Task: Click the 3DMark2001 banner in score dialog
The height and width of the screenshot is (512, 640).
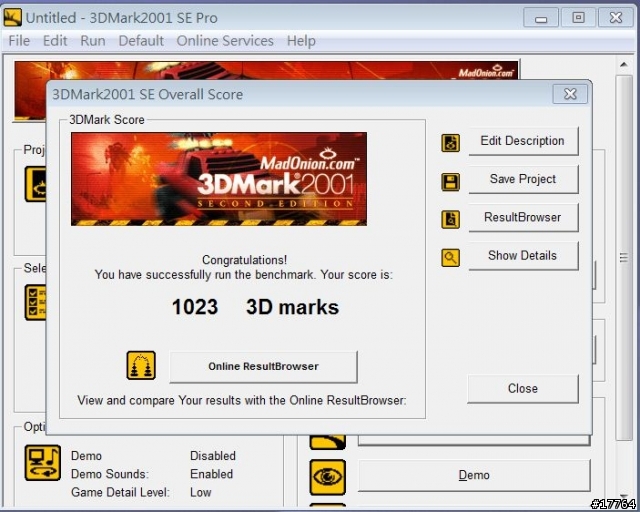Action: [x=219, y=178]
